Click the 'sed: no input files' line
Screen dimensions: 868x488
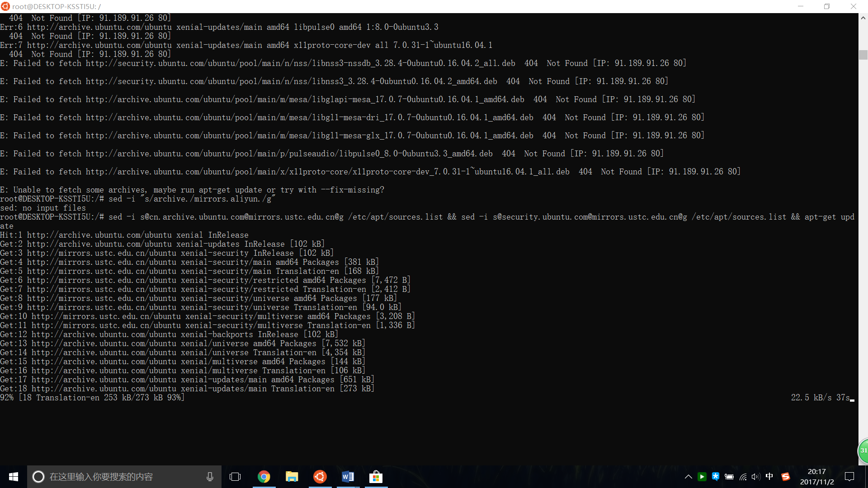pos(43,208)
